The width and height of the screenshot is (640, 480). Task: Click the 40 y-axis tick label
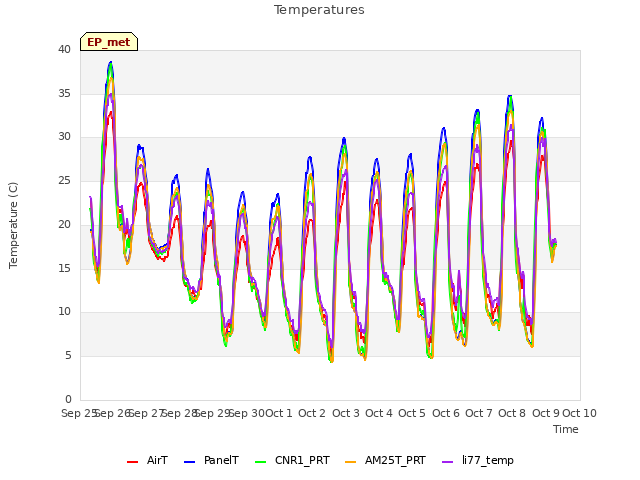(x=64, y=49)
